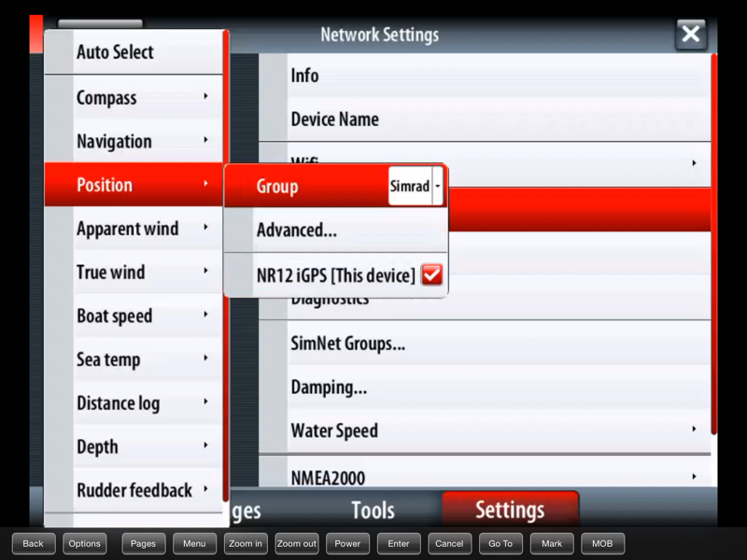This screenshot has width=747, height=560.
Task: Expand Apparent wind submenu arrow
Action: 205,227
